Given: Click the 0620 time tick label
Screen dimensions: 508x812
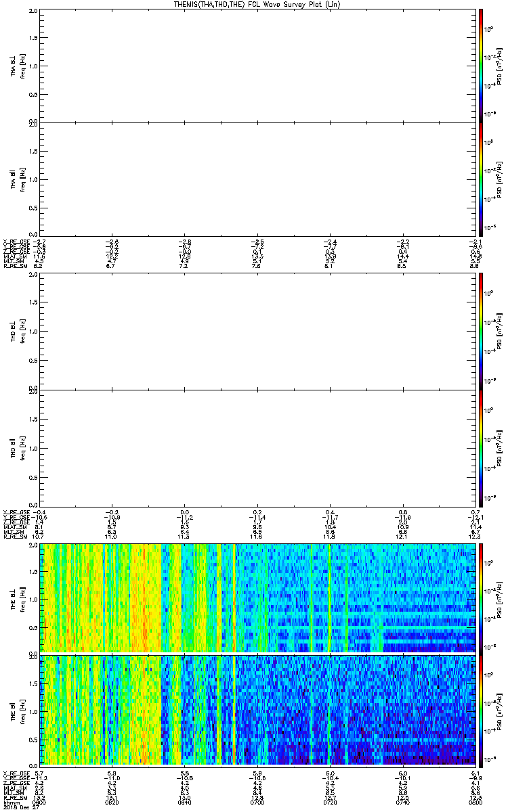Looking at the screenshot, I should [x=112, y=803].
